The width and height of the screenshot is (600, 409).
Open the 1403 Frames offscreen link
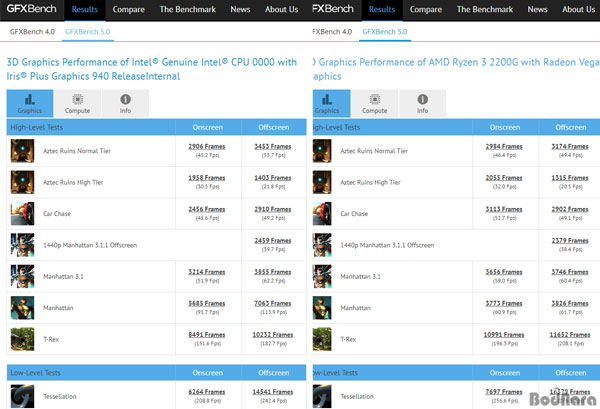(x=273, y=178)
